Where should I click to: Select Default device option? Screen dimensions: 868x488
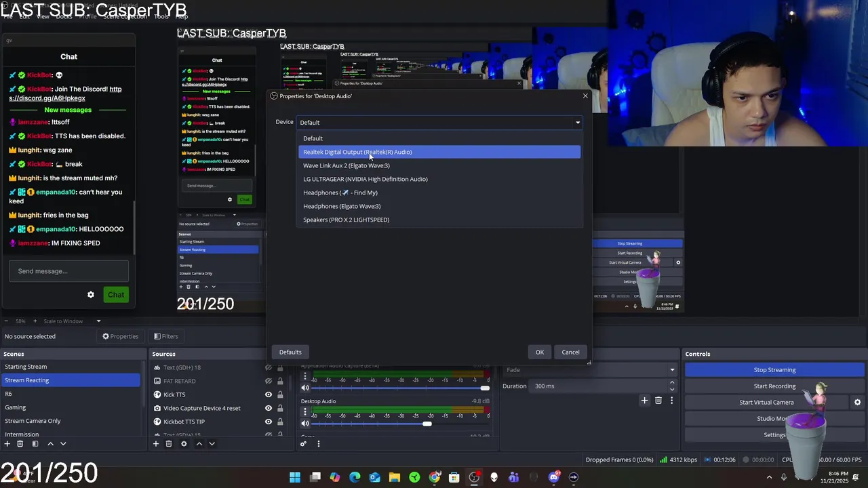click(x=439, y=138)
